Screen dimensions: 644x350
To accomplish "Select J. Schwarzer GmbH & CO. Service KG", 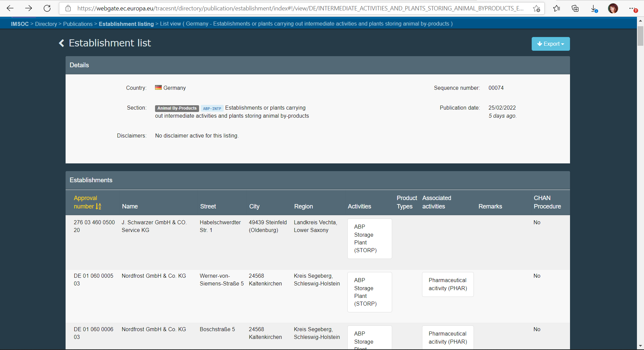I will pyautogui.click(x=154, y=226).
